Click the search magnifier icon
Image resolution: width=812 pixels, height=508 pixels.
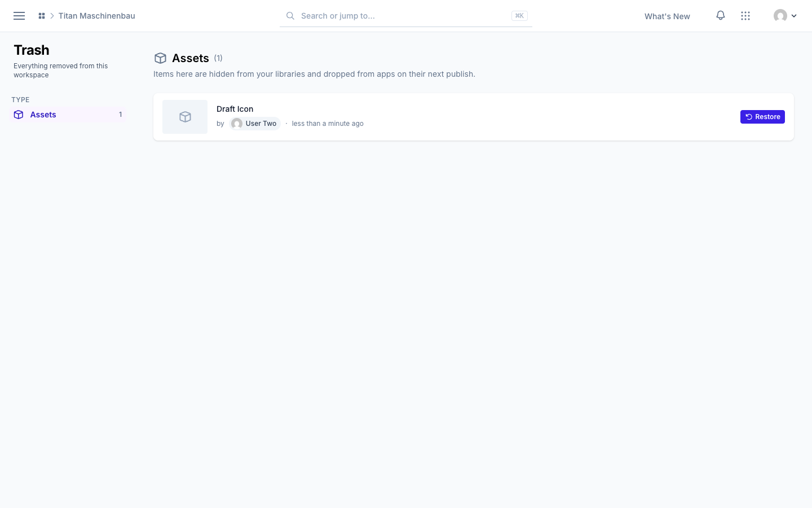[x=290, y=16]
